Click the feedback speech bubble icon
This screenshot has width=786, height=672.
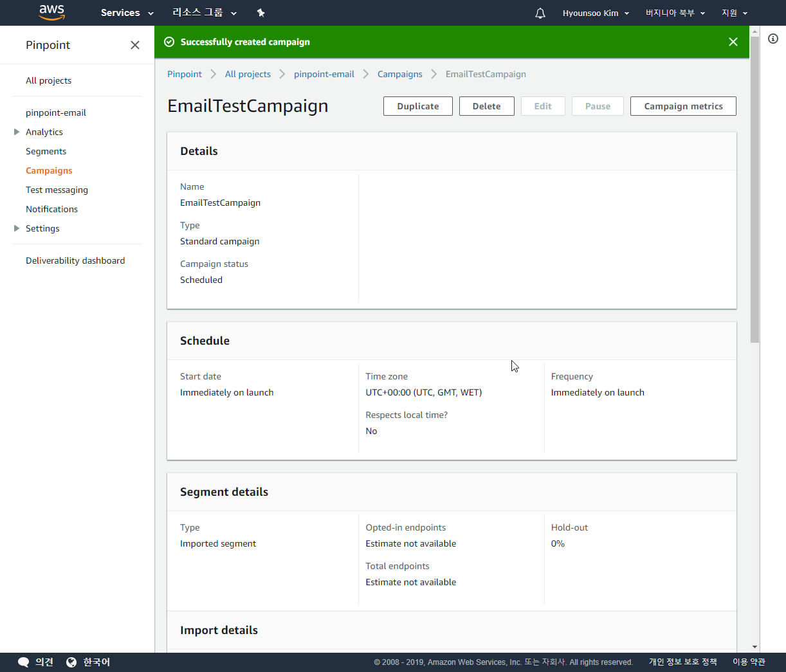click(24, 662)
